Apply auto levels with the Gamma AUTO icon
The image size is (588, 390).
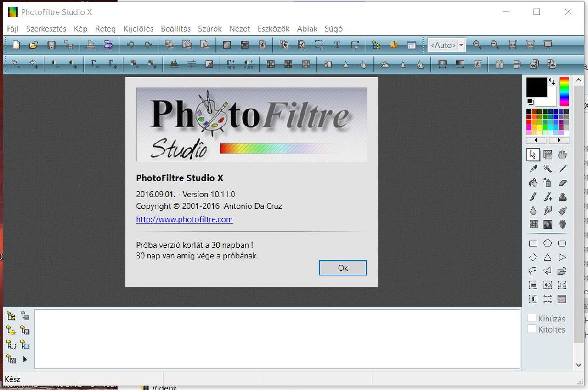(x=231, y=64)
